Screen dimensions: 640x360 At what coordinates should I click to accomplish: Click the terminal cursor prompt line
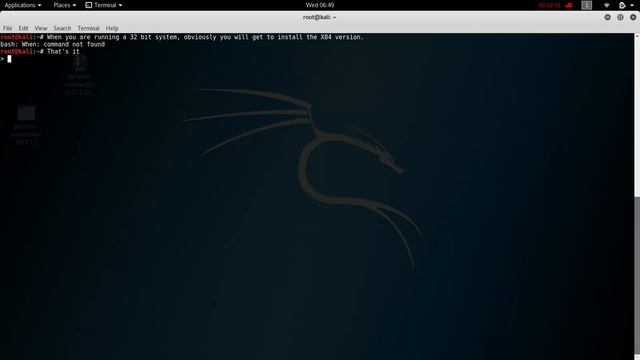[x=6, y=59]
